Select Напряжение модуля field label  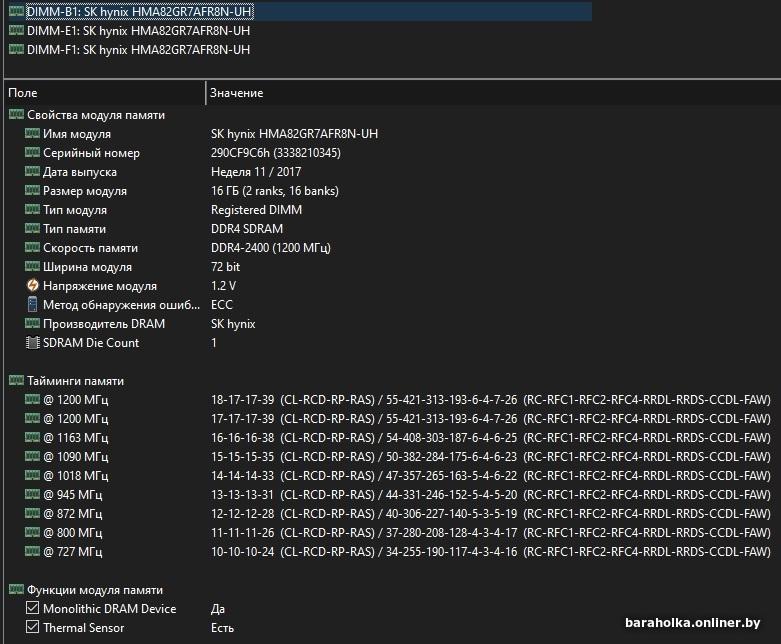100,286
